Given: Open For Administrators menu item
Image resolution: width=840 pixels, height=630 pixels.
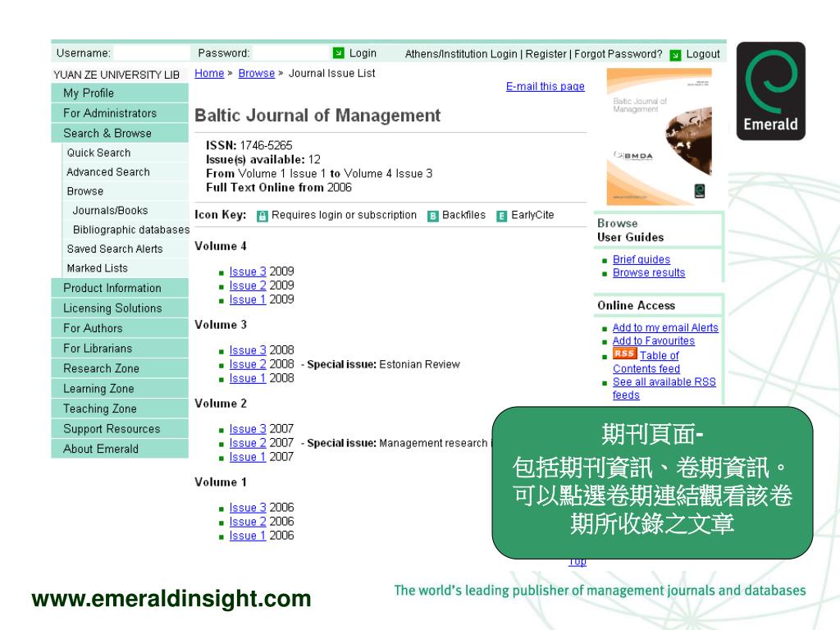Looking at the screenshot, I should point(120,113).
